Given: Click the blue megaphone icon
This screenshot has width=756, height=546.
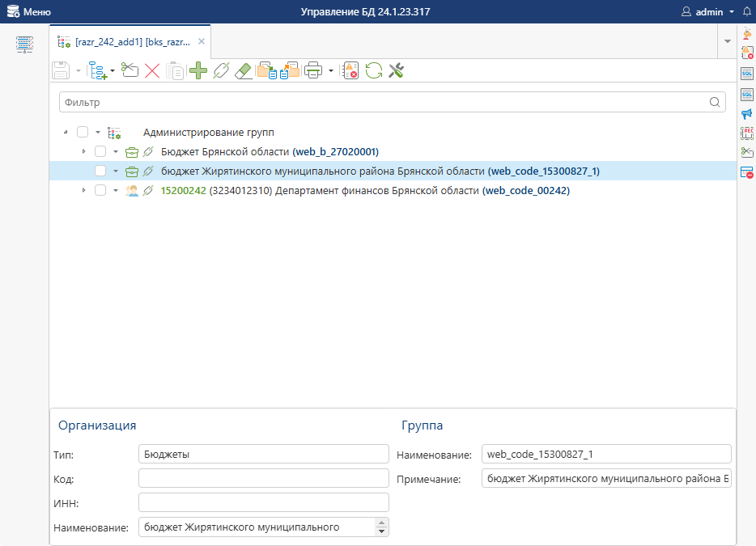Looking at the screenshot, I should point(747,114).
